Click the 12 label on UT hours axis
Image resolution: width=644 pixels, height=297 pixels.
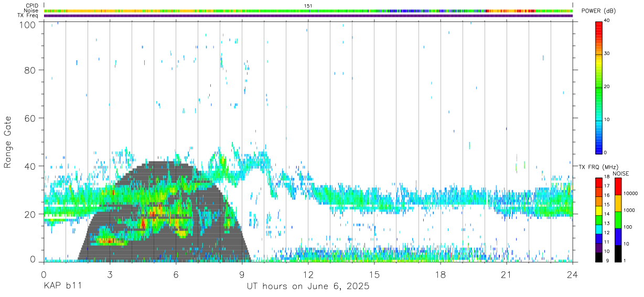click(x=308, y=275)
